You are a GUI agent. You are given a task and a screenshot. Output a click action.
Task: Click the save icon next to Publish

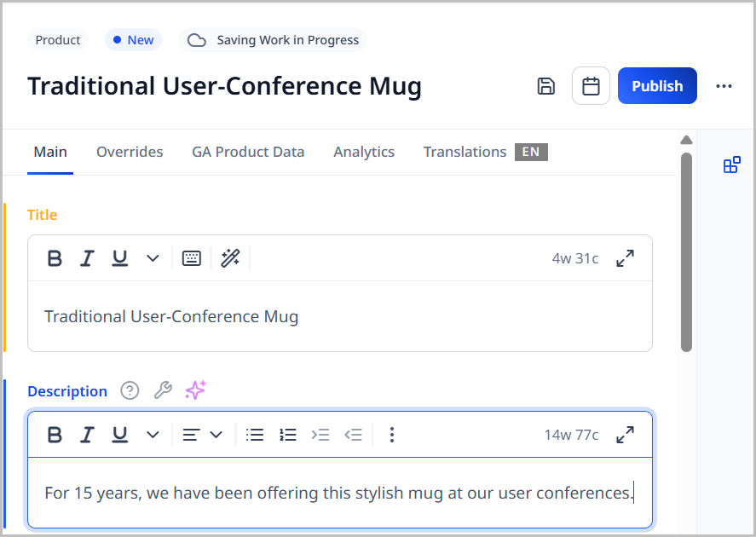coord(546,85)
